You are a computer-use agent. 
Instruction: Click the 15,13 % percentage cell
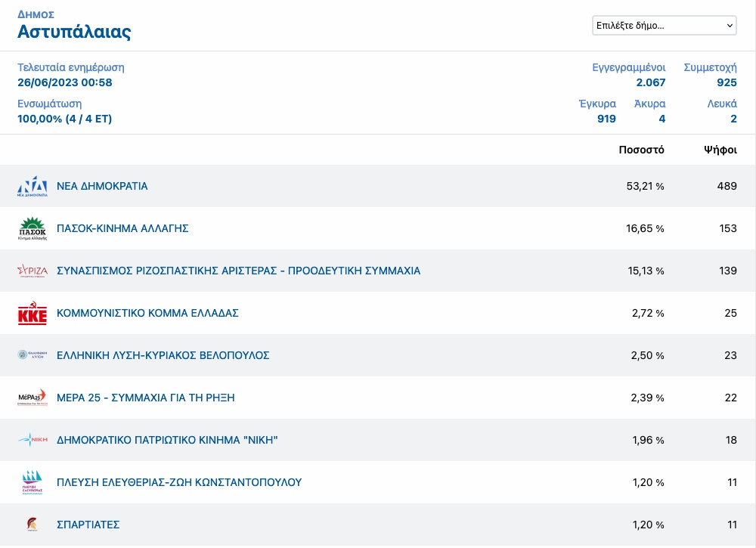(646, 271)
